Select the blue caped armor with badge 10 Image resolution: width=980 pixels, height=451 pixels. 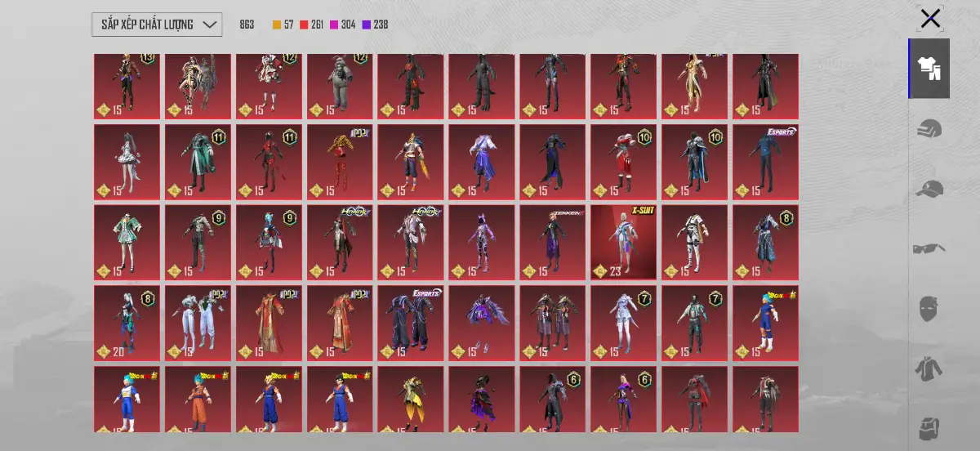point(694,162)
